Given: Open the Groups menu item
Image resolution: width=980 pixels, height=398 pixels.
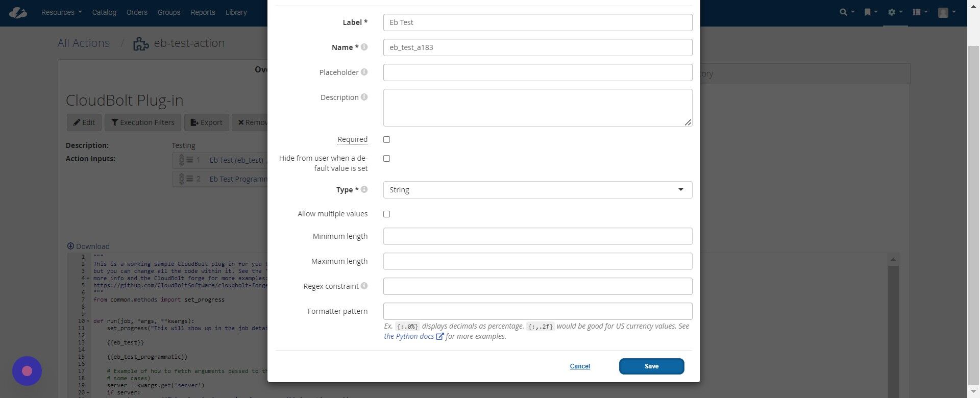Looking at the screenshot, I should coord(169,12).
